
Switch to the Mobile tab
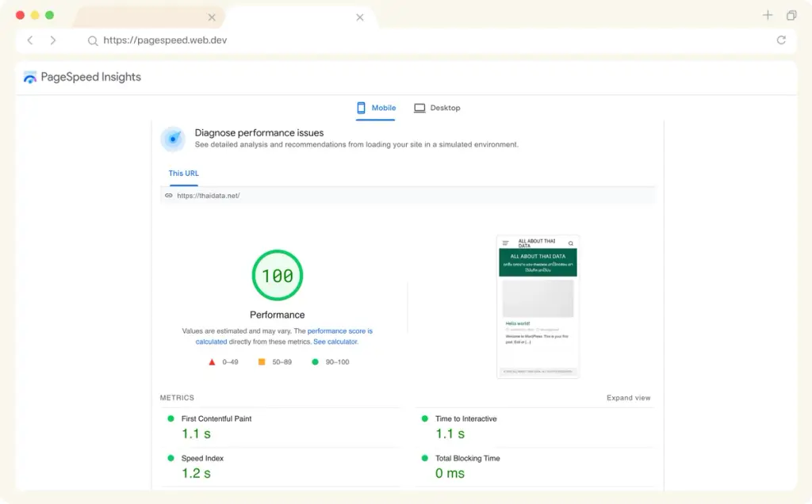click(376, 108)
